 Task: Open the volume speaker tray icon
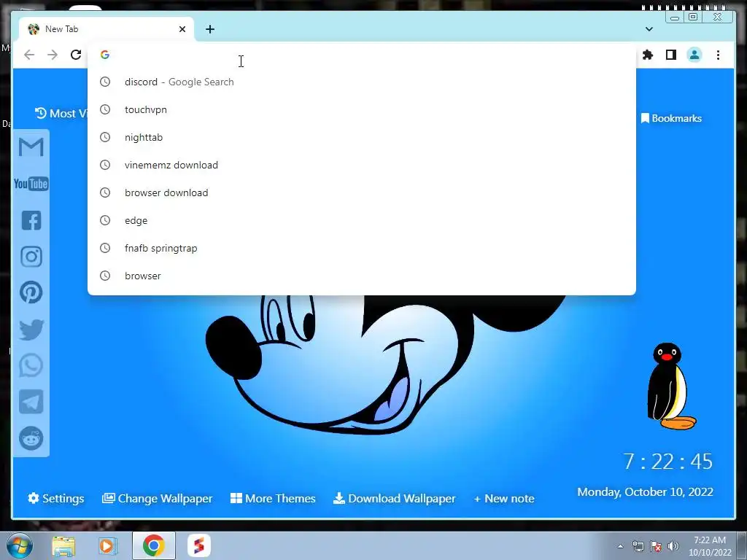click(673, 546)
